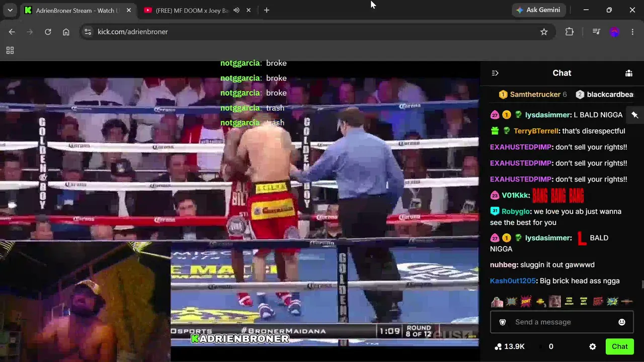Click the 'Send a message' input field
This screenshot has height=362, width=644.
pyautogui.click(x=561, y=322)
